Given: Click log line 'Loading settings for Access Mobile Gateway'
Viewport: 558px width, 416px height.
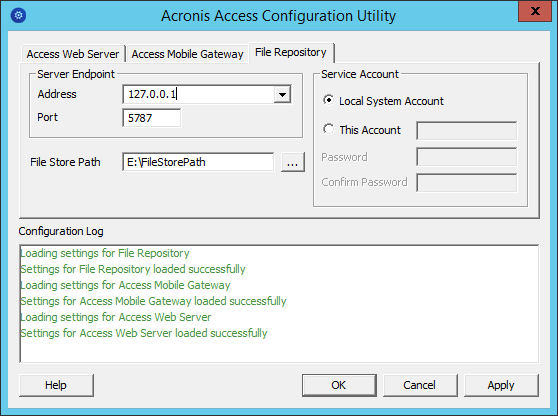Looking at the screenshot, I should coord(125,285).
